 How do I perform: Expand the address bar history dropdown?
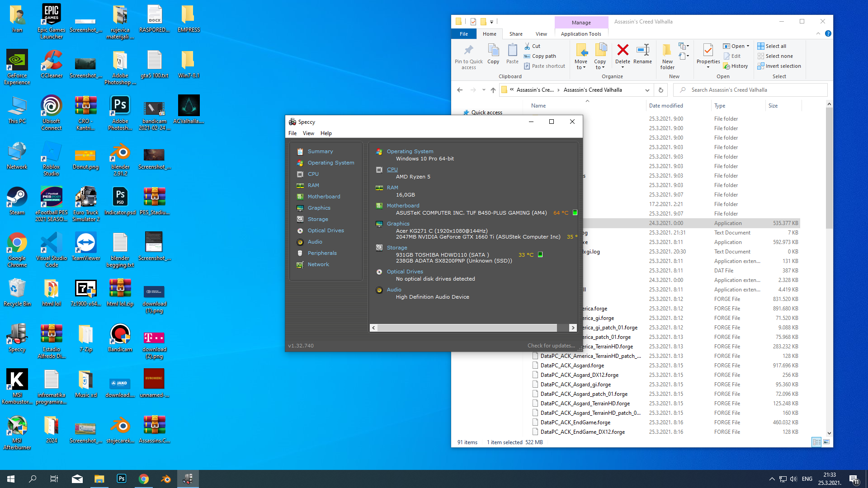tap(647, 90)
